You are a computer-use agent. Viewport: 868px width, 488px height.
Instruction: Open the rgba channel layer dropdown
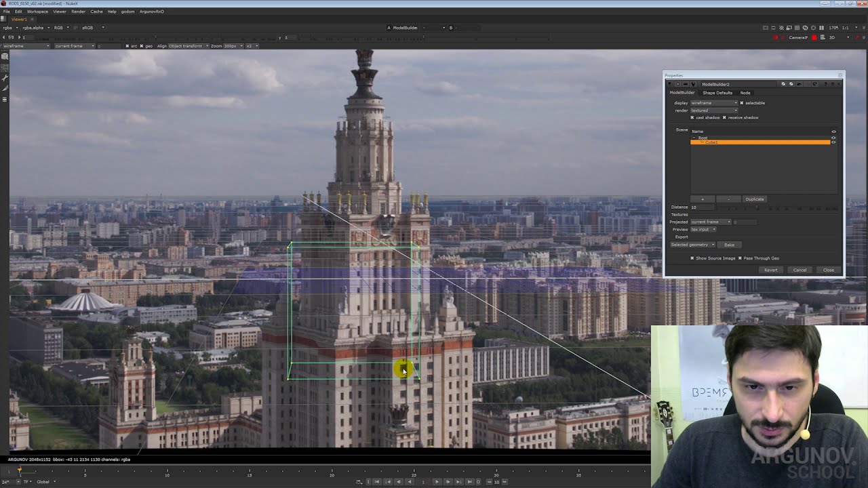coord(10,28)
